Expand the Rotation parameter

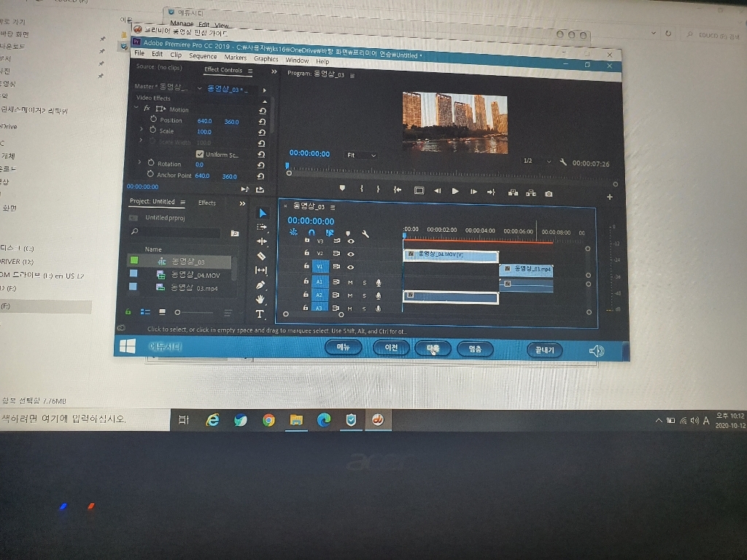[139, 163]
